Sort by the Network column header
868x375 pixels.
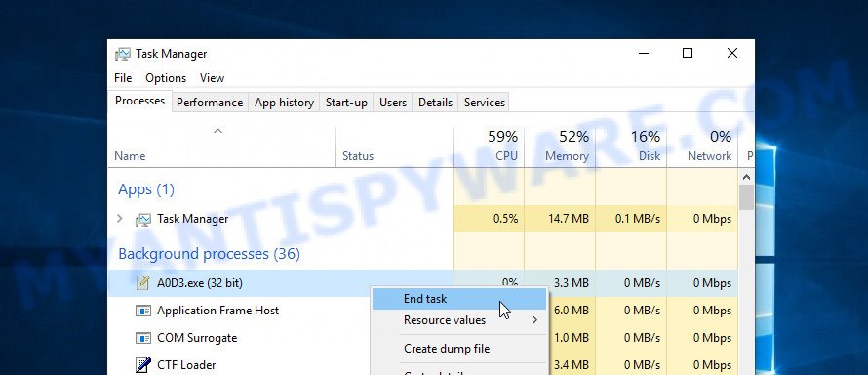pyautogui.click(x=702, y=147)
